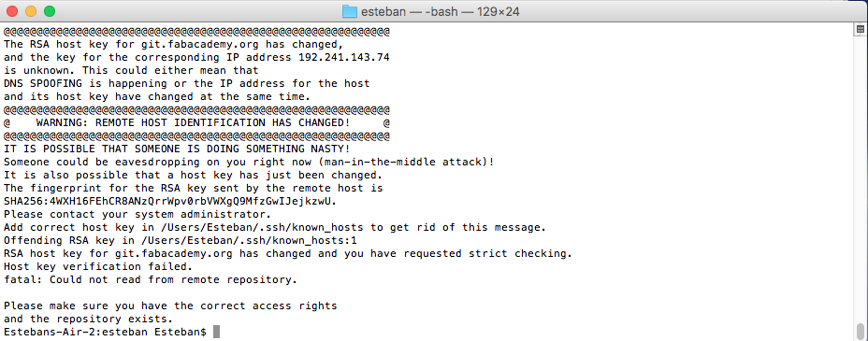This screenshot has height=341, width=868.
Task: Minimize the Terminal window with yellow button
Action: [31, 11]
